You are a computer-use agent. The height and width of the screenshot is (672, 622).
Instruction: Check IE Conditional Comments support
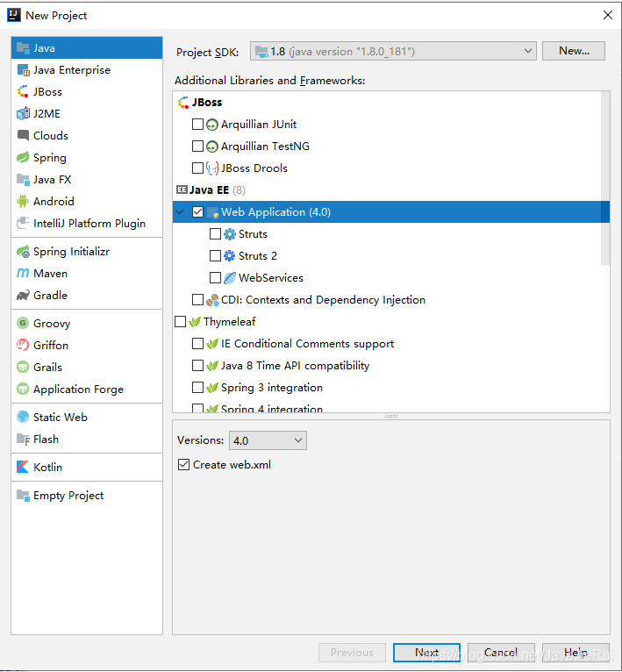pyautogui.click(x=197, y=343)
